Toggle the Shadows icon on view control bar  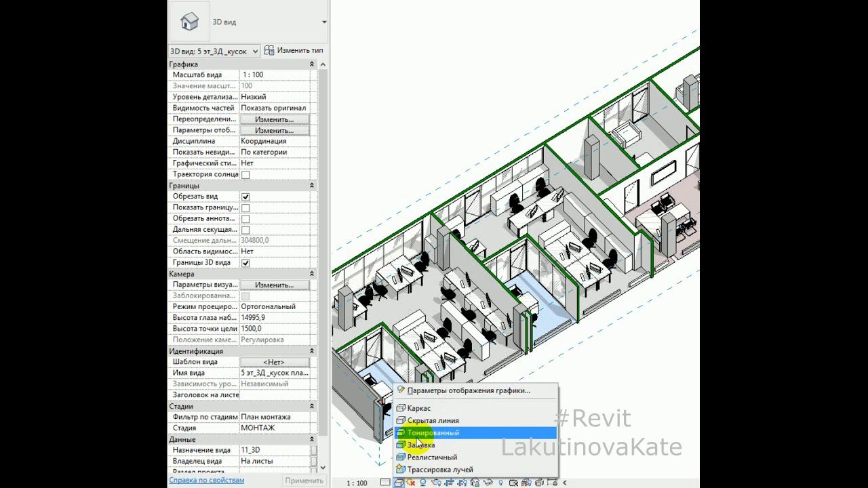[x=422, y=483]
